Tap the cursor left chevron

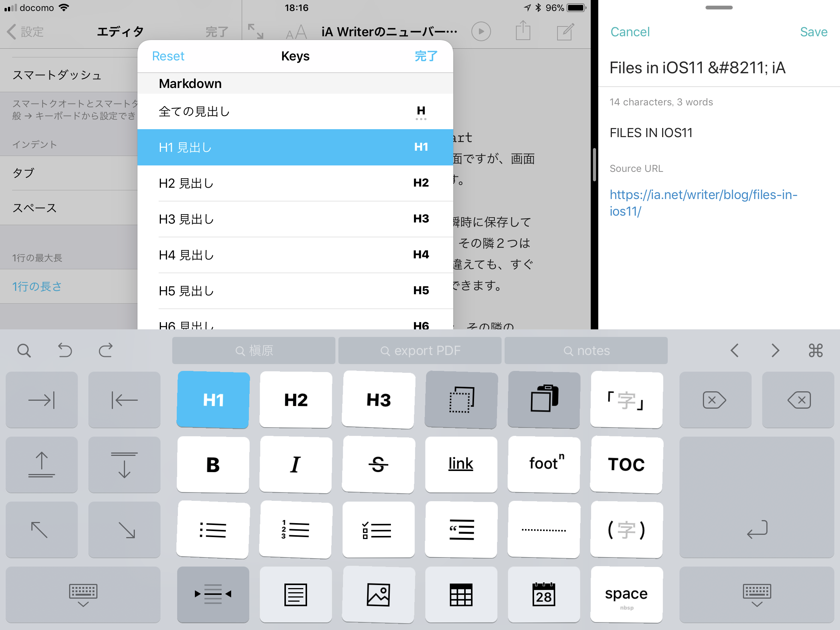click(734, 351)
